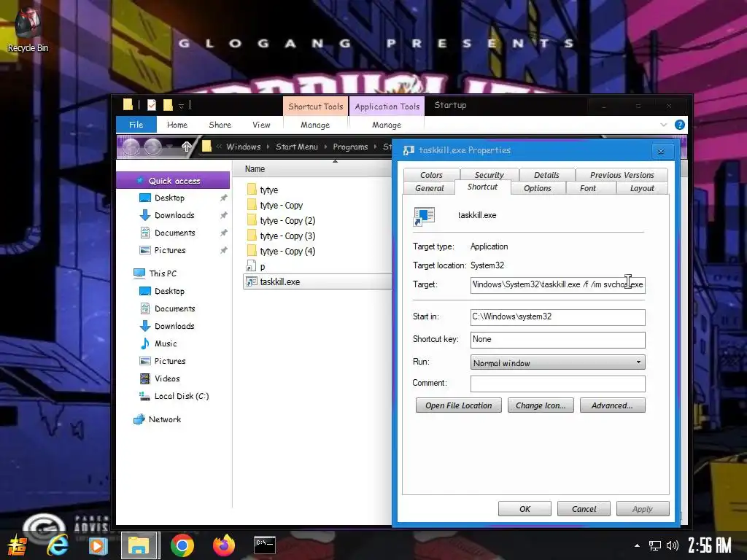Switch to the Security tab

click(489, 175)
